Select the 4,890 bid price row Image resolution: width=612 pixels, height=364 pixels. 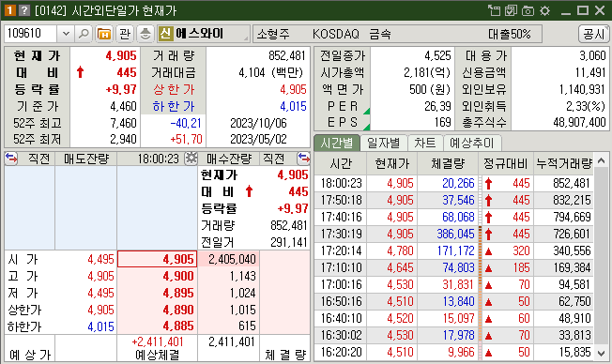click(158, 310)
